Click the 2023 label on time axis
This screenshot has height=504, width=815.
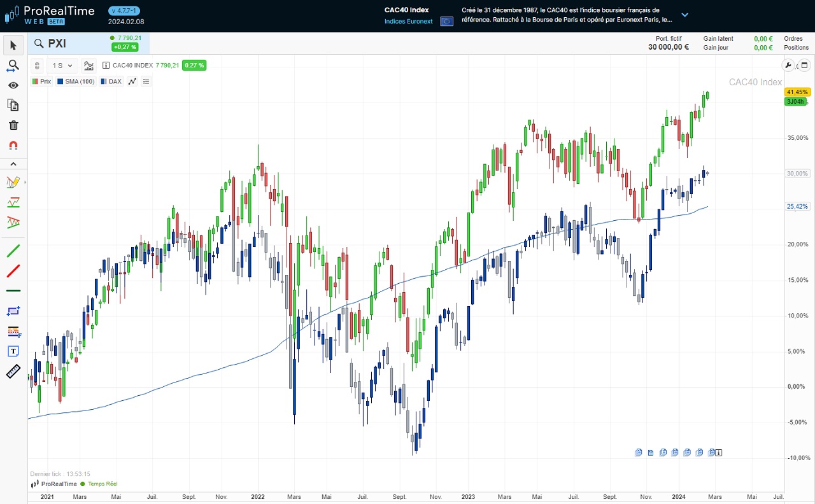468,496
